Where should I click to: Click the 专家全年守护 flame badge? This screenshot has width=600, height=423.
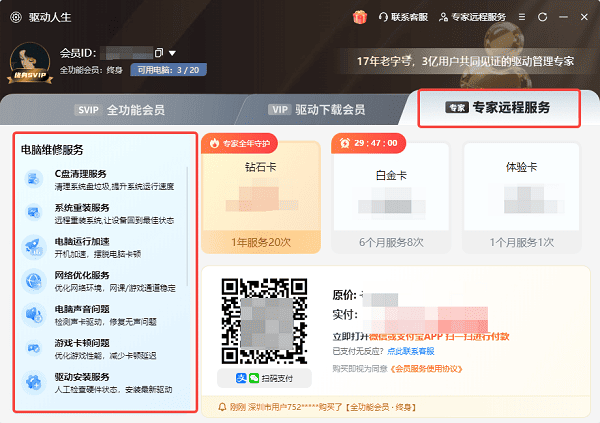point(240,144)
